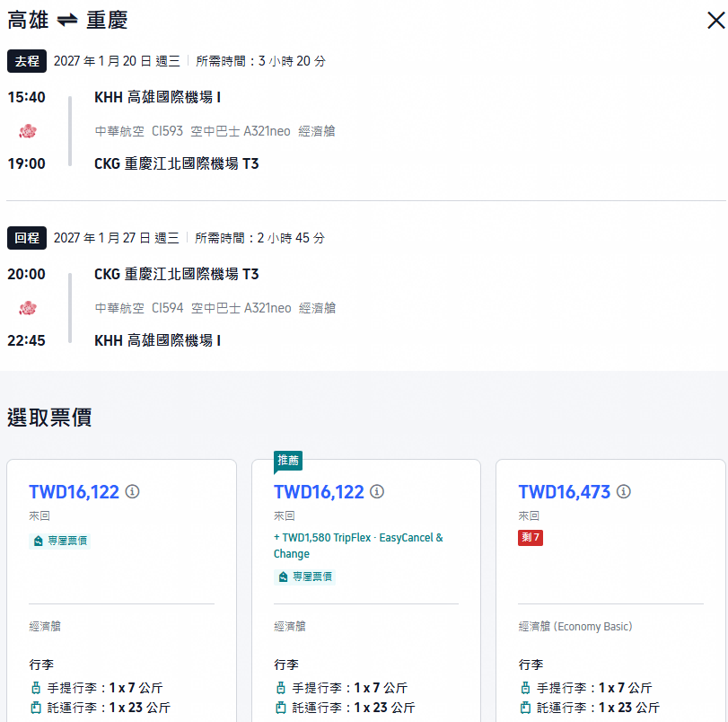Click checked baggage icon in first fare card

click(36, 708)
